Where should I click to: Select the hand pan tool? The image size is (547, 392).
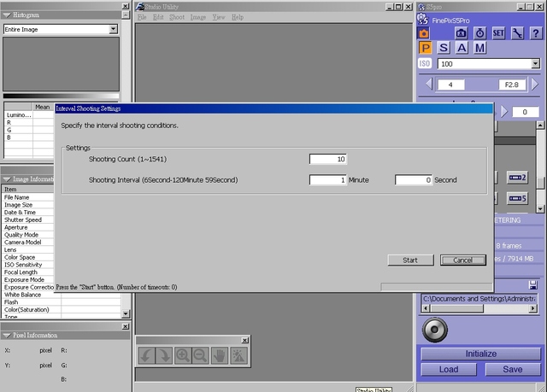(220, 355)
